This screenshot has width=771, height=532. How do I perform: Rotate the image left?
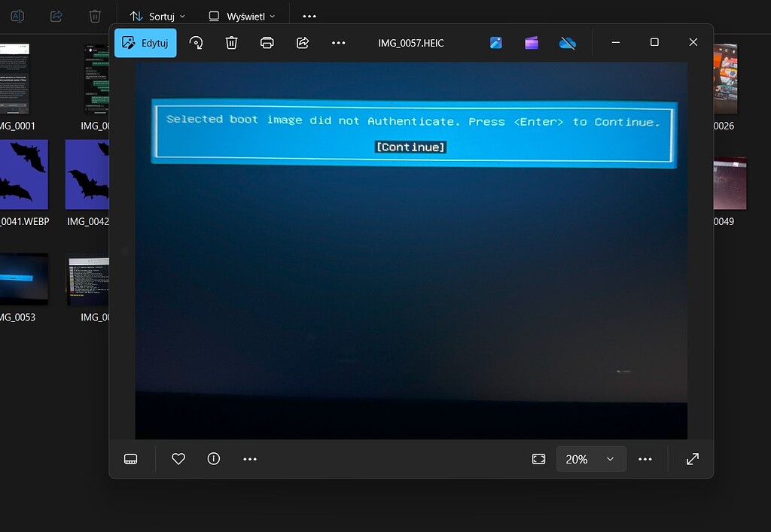pos(196,43)
